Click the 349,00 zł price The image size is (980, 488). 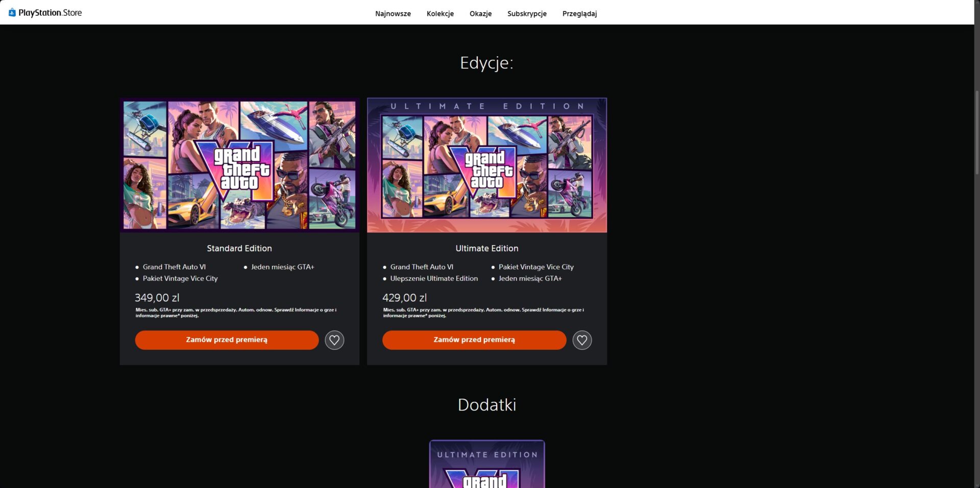[157, 298]
